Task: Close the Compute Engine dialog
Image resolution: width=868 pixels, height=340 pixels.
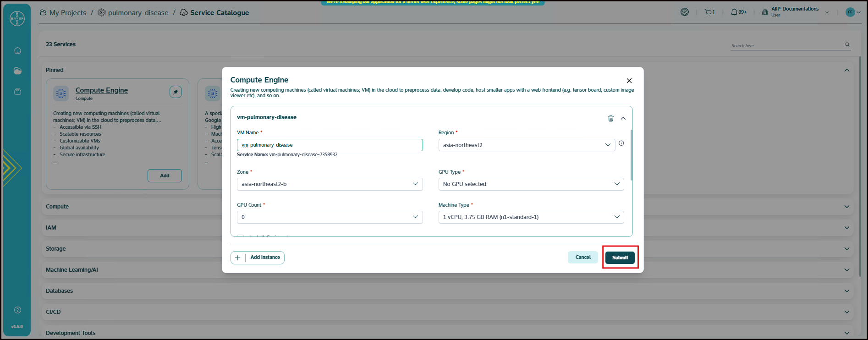Action: [629, 81]
